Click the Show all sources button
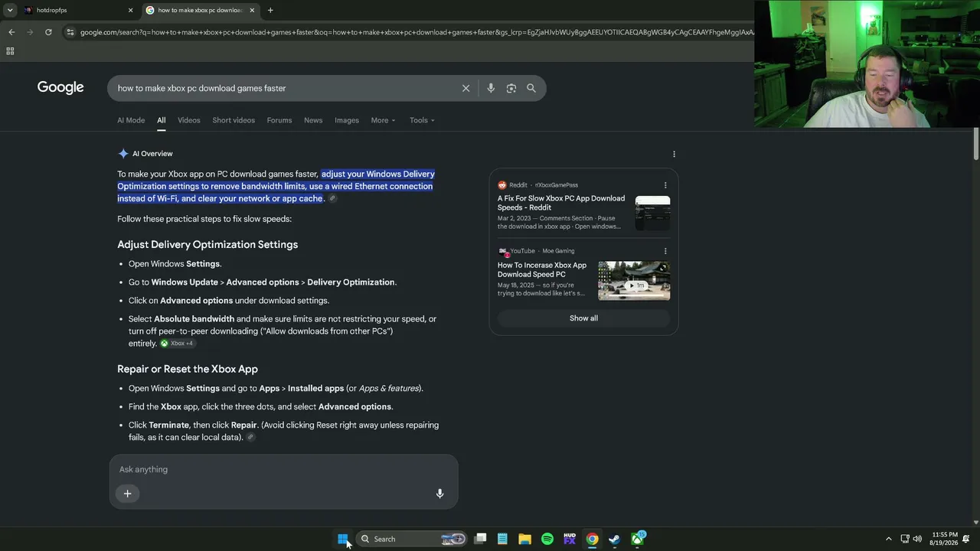The width and height of the screenshot is (980, 551). [x=583, y=318]
